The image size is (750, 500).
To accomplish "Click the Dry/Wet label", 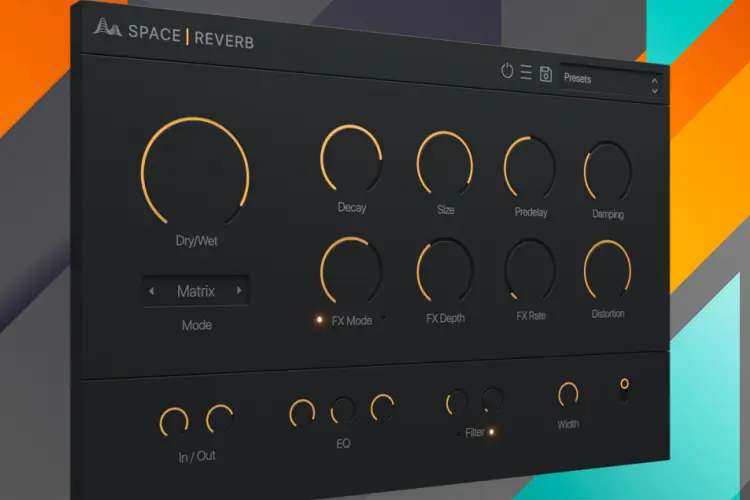I will coord(197,241).
